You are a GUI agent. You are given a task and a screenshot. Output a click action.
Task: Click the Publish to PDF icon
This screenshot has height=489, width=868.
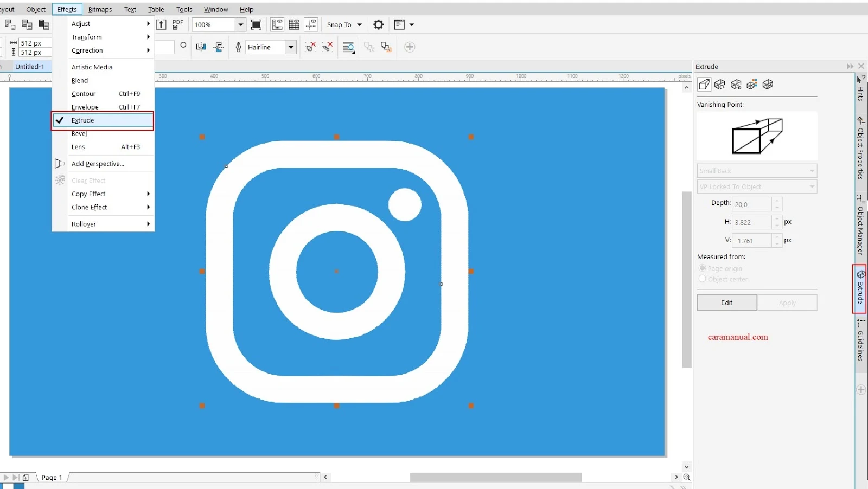click(x=177, y=24)
